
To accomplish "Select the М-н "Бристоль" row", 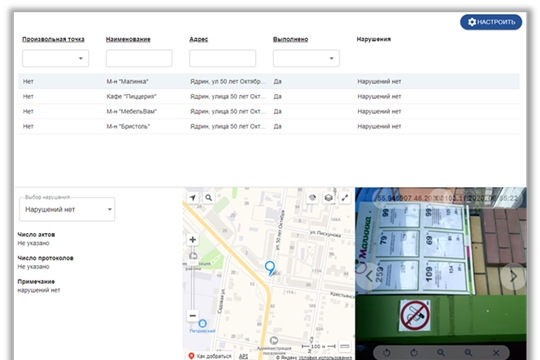I will point(269,126).
